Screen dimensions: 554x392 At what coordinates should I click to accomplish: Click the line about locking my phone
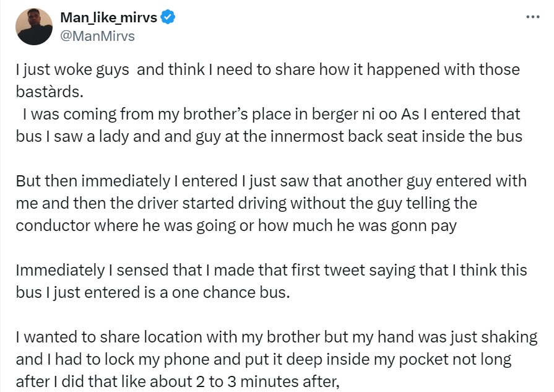pos(262,359)
